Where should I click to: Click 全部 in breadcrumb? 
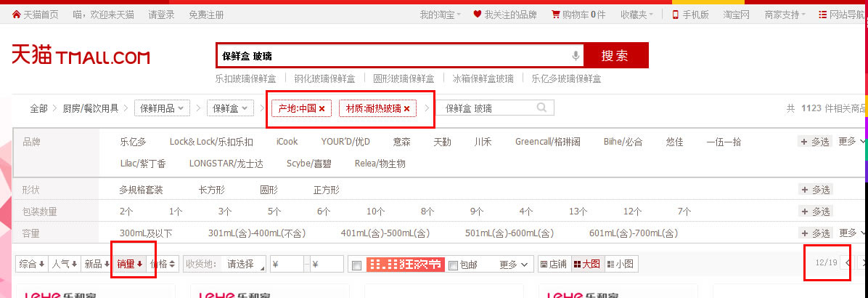[x=38, y=108]
